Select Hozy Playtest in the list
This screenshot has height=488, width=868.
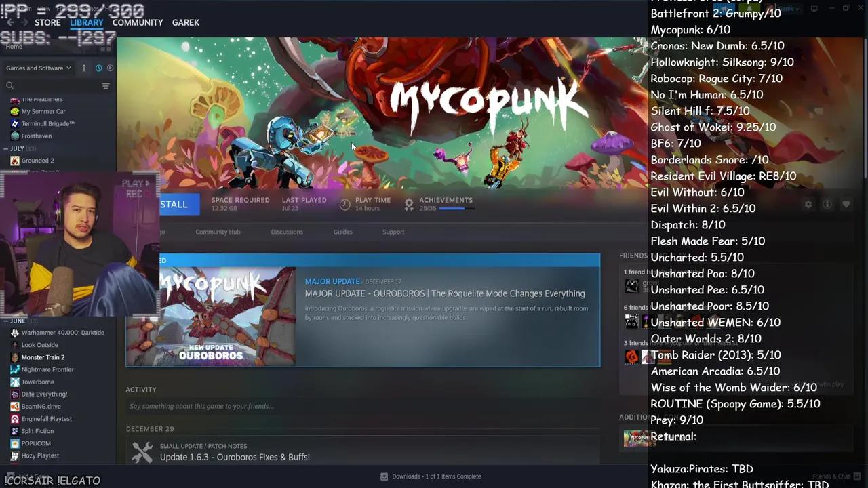[x=40, y=455]
